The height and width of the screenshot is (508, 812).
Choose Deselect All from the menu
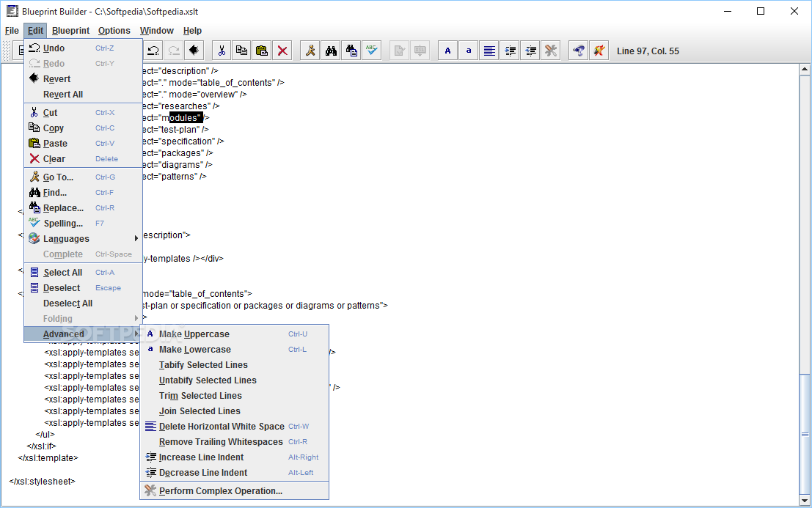tap(83, 303)
